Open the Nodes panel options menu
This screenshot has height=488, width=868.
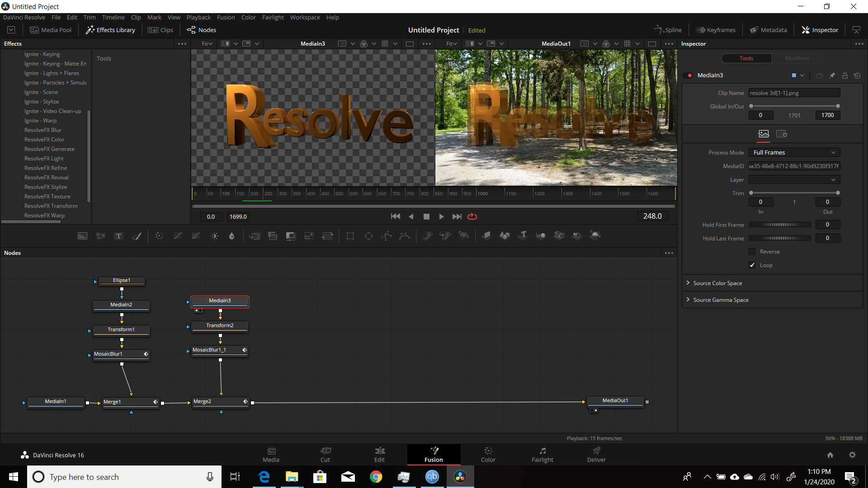pos(669,253)
